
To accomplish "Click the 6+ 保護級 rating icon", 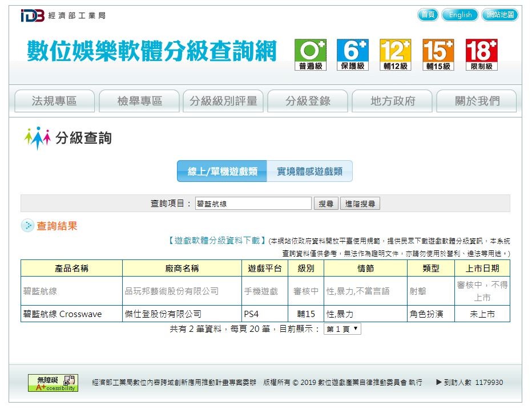I will (x=352, y=55).
